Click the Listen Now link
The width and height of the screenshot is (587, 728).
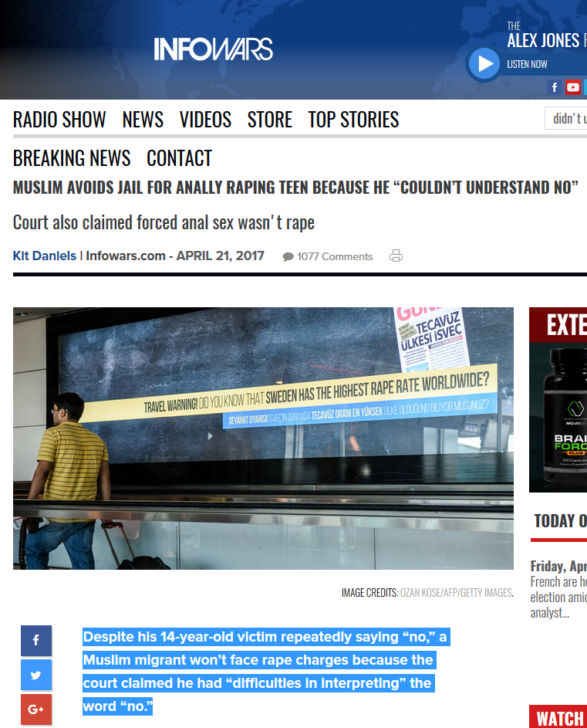pos(527,64)
